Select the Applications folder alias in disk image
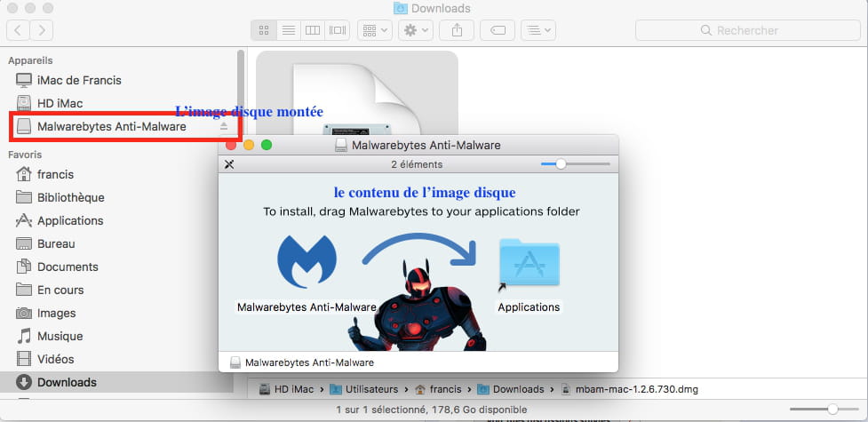The height and width of the screenshot is (422, 868). pyautogui.click(x=530, y=262)
